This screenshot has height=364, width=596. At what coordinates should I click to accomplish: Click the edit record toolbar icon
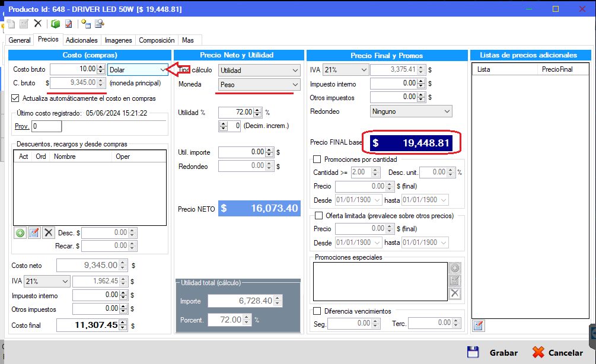pos(24,24)
